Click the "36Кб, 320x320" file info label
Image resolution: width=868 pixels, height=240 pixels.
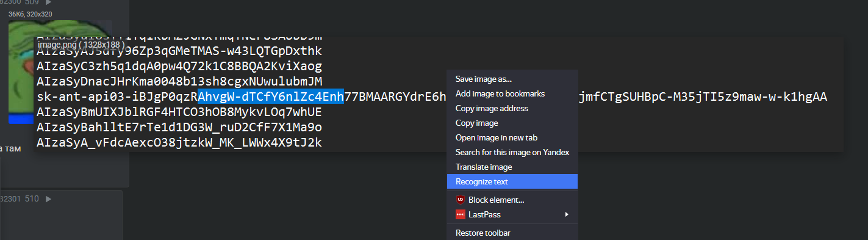click(30, 13)
